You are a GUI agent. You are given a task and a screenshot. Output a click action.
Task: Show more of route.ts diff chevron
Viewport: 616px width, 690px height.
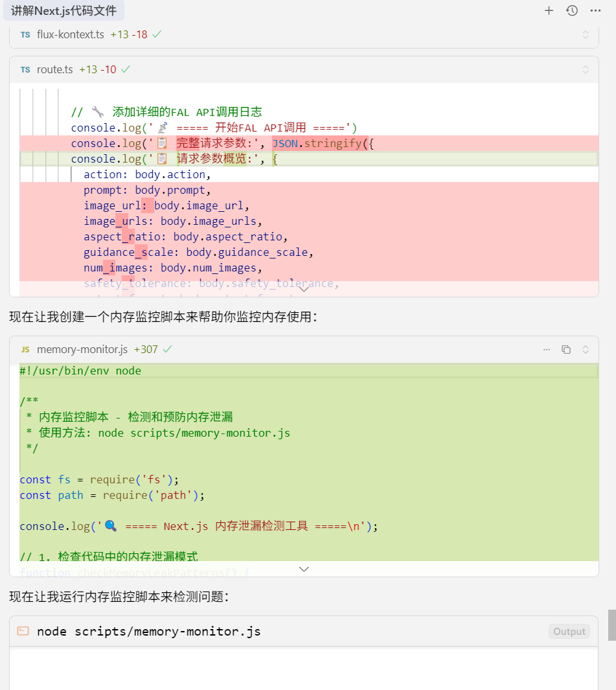click(304, 289)
